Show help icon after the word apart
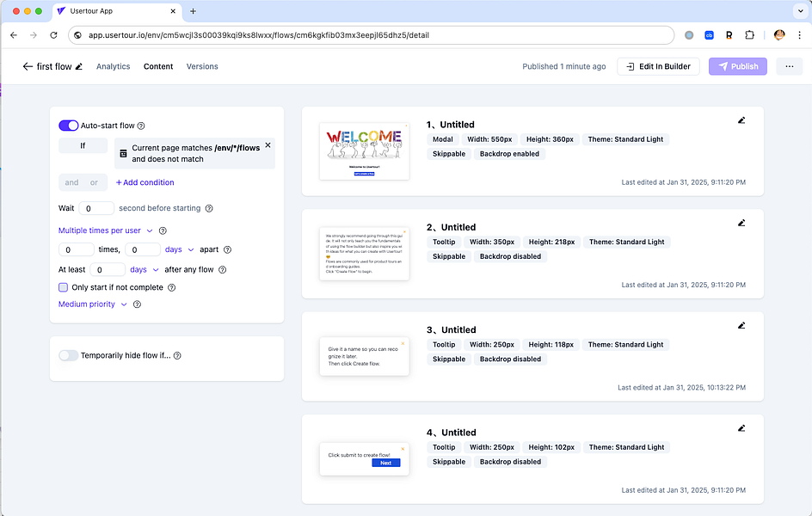 [227, 250]
